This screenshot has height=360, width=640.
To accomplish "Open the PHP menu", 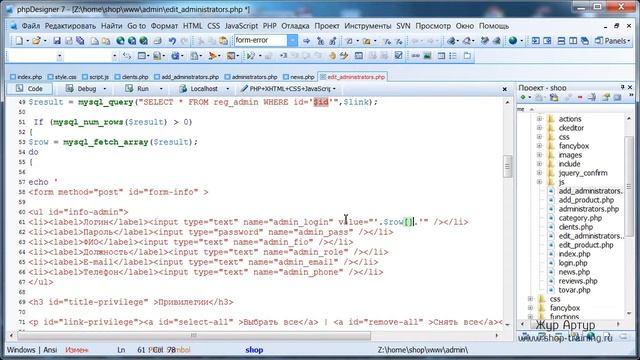I will pos(269,26).
